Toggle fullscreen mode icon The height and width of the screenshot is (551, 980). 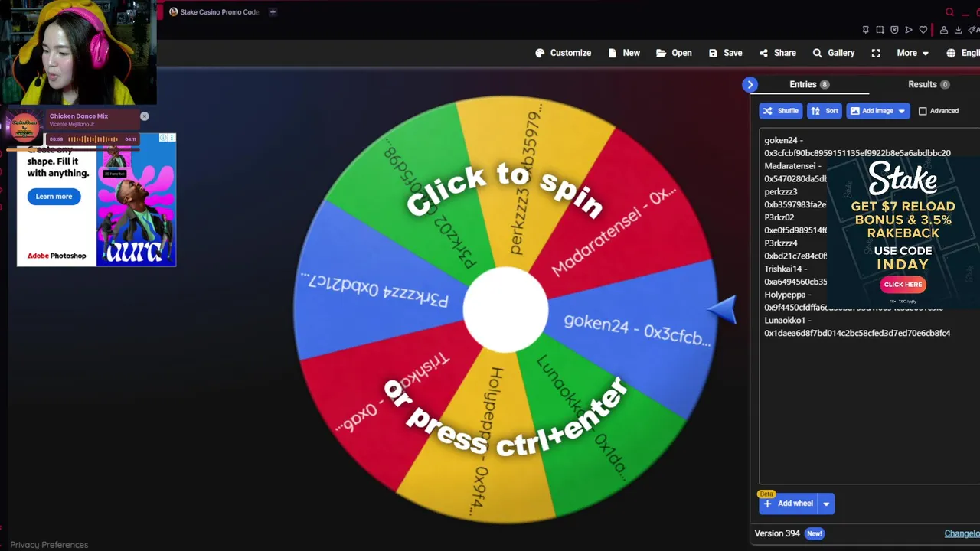click(876, 53)
